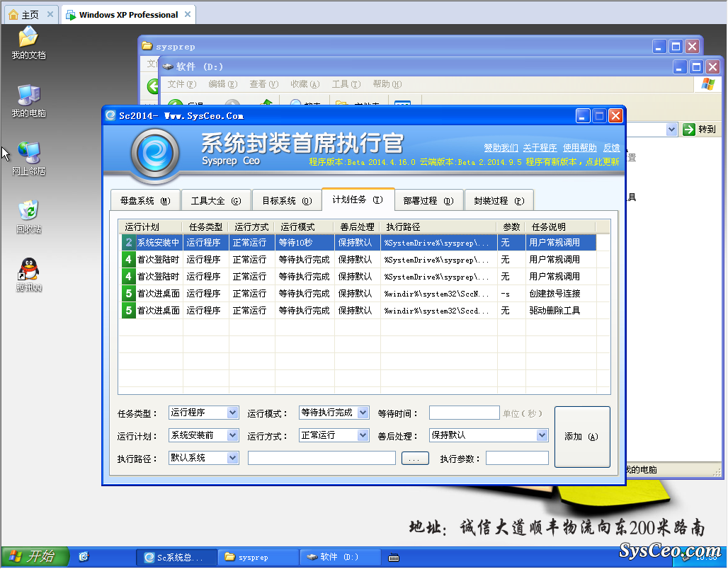The width and height of the screenshot is (728, 569).
Task: Click the step 2 icon of 系统安装中 row
Action: pyautogui.click(x=129, y=243)
